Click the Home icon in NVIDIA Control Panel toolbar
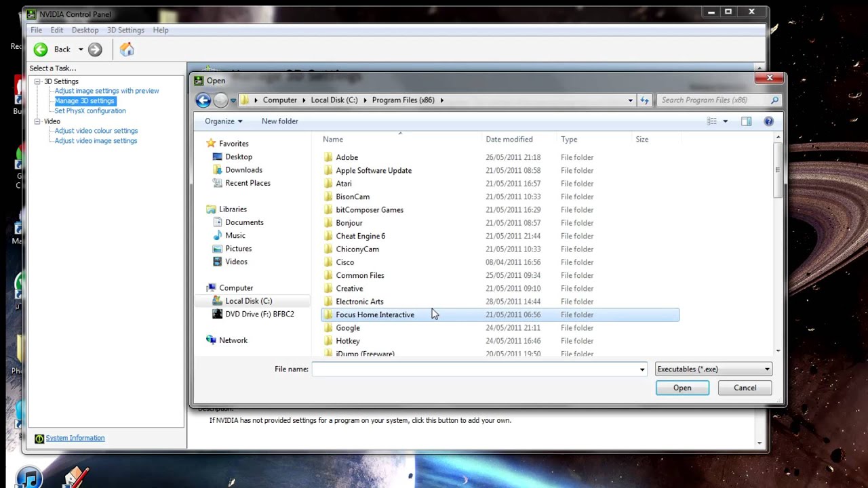 coord(127,49)
